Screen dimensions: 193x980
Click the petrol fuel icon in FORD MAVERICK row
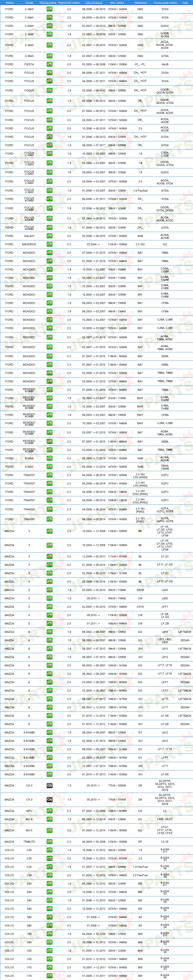[x=50, y=244]
